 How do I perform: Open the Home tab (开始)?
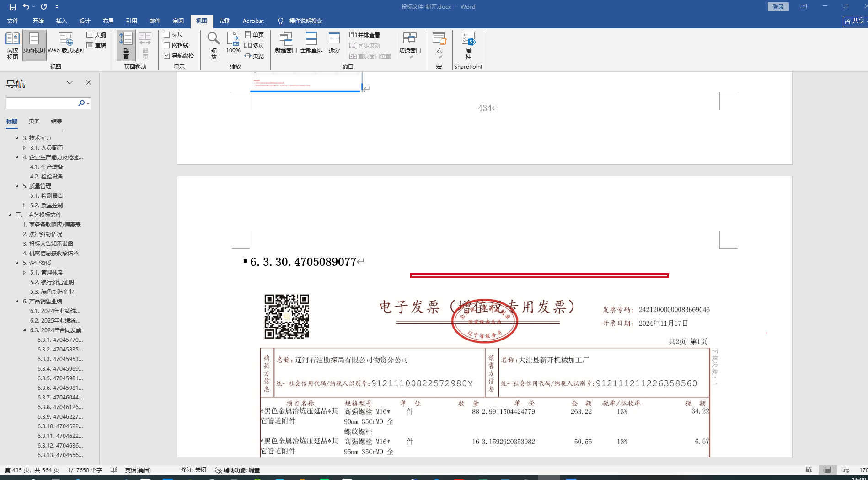pos(38,21)
